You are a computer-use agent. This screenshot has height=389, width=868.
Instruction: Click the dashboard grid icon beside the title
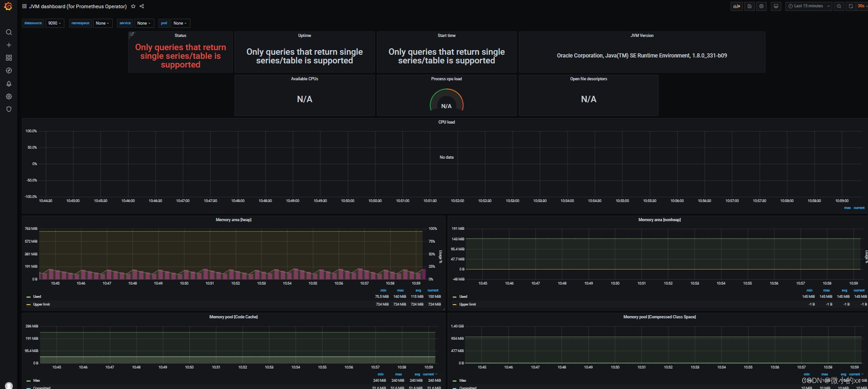[x=24, y=6]
